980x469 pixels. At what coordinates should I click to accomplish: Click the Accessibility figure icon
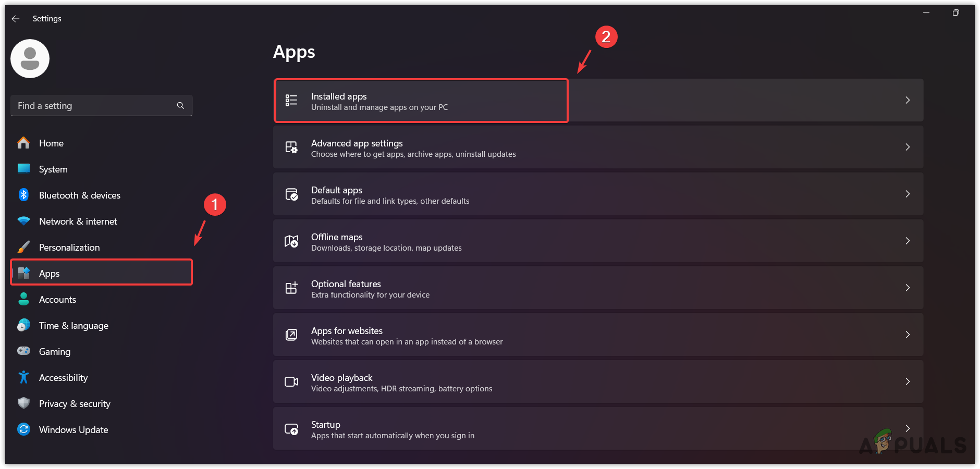(23, 377)
